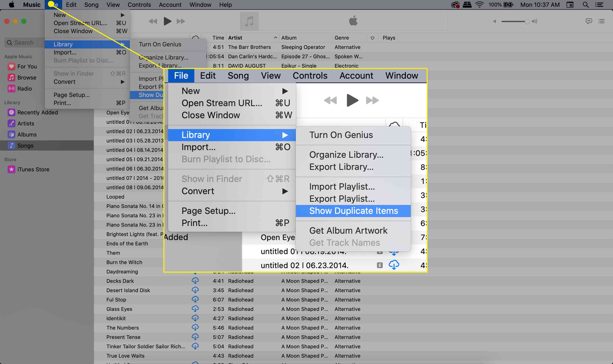
Task: Open the Controls menu in menu bar
Action: [x=139, y=5]
